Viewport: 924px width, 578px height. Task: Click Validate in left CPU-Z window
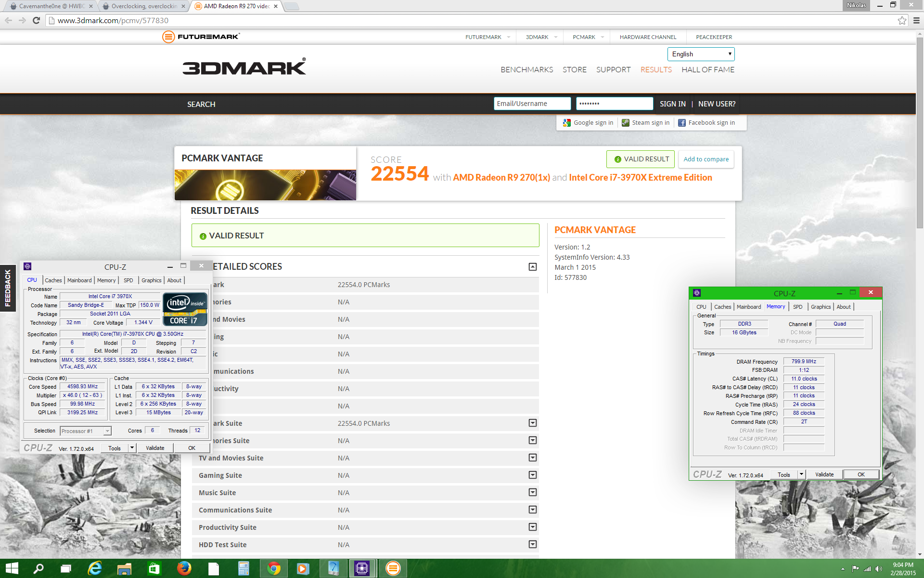coord(155,448)
